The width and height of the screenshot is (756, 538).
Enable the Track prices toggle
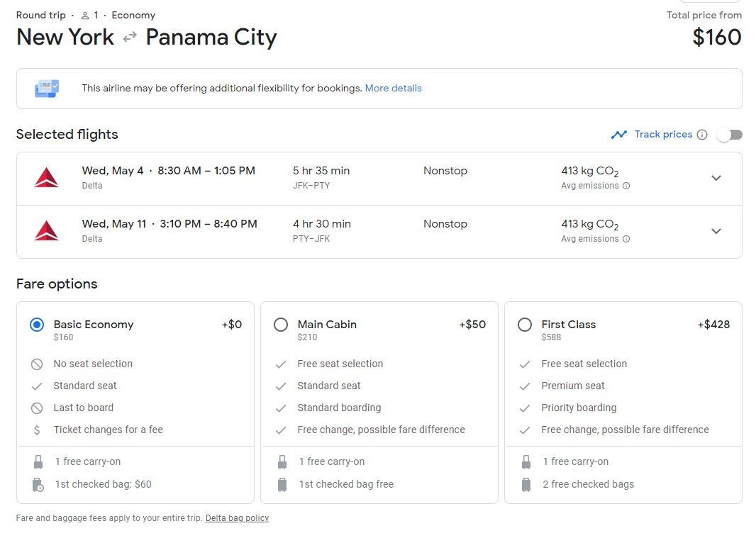pos(729,135)
